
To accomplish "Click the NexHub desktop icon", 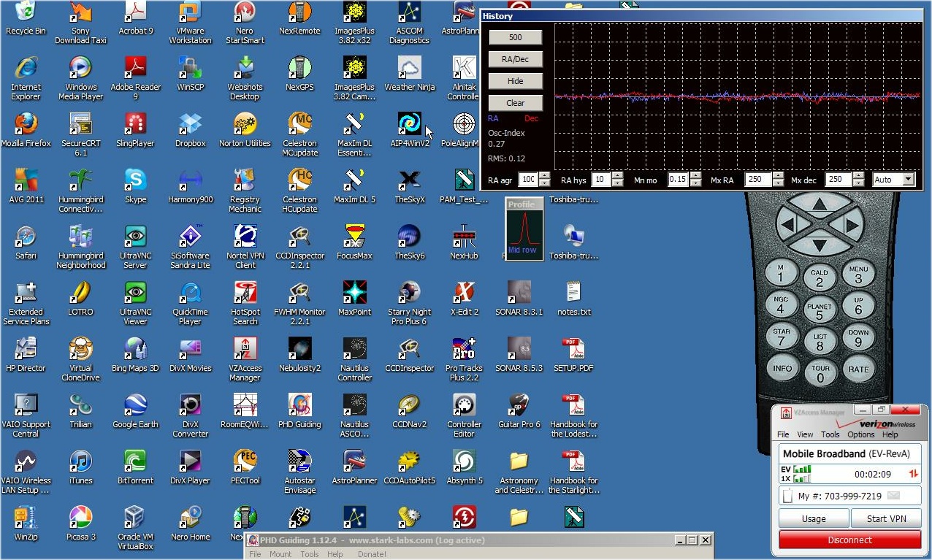I will click(464, 242).
